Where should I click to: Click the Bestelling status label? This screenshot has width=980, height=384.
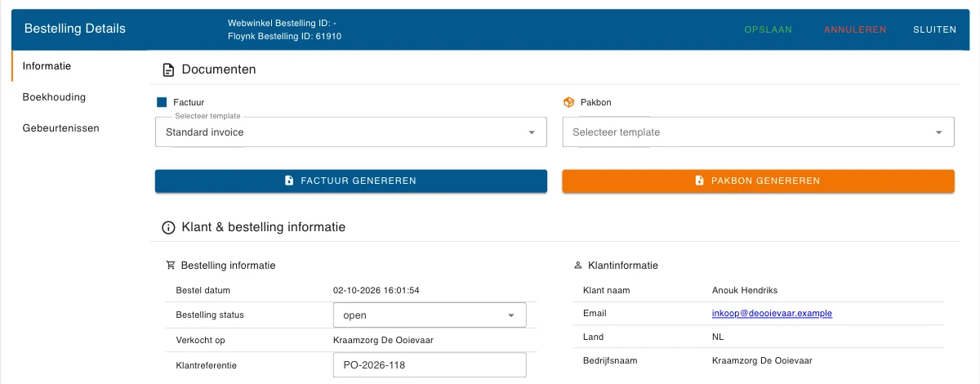click(210, 315)
